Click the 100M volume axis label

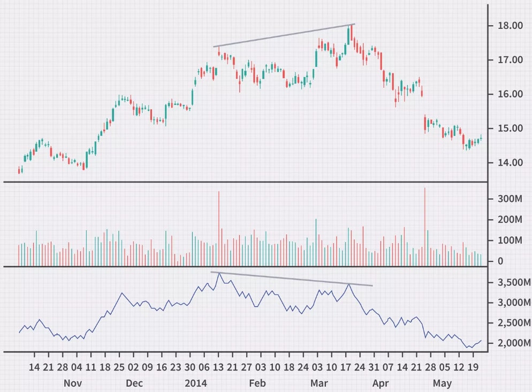pyautogui.click(x=509, y=240)
